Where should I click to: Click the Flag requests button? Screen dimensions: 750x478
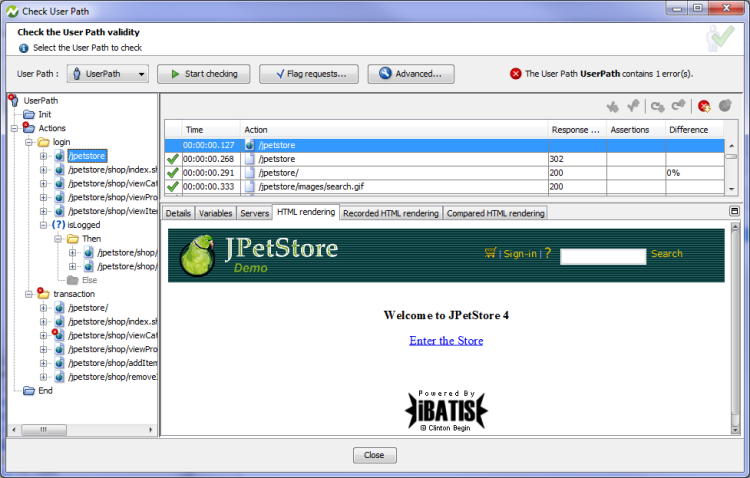click(x=309, y=74)
